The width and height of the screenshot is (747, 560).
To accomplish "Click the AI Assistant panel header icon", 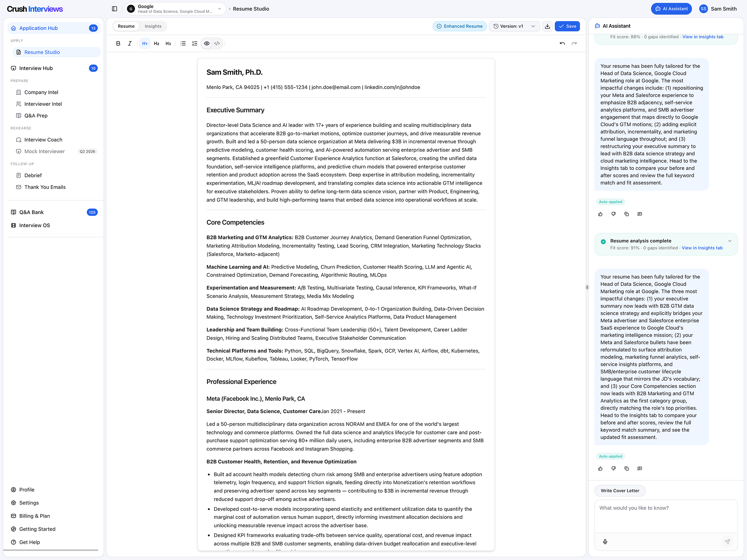I will pyautogui.click(x=597, y=26).
